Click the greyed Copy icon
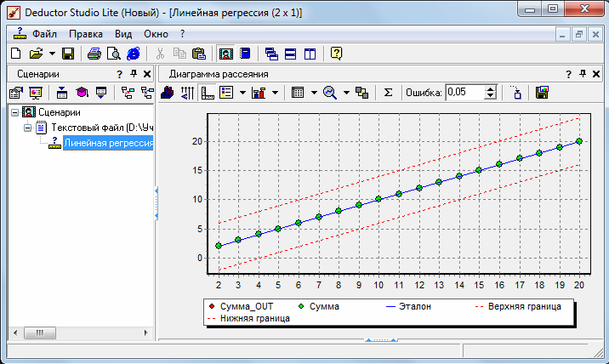Screen dimensions: 609x364 click(x=179, y=54)
